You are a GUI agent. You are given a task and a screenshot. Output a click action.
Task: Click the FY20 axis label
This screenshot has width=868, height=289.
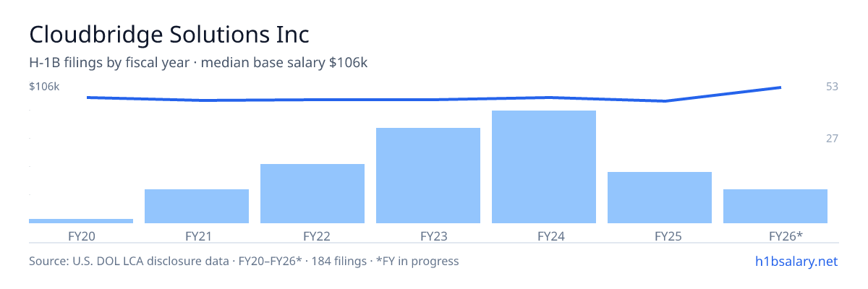click(81, 236)
